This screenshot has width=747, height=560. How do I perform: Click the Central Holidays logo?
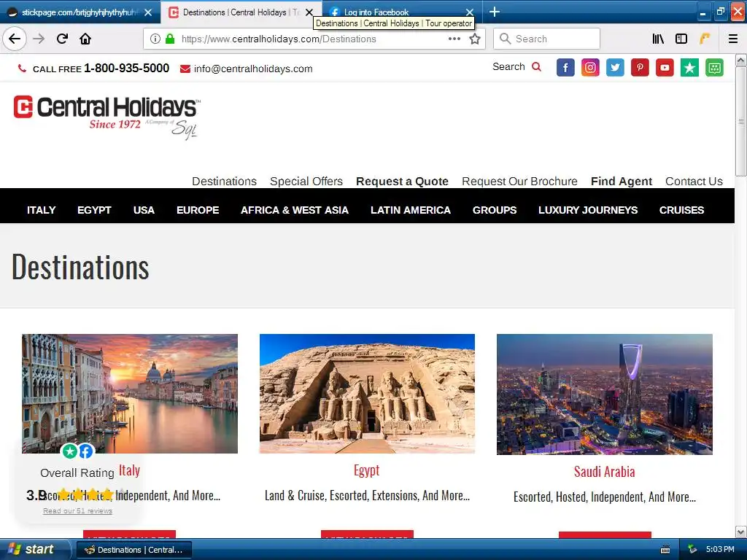pyautogui.click(x=107, y=117)
